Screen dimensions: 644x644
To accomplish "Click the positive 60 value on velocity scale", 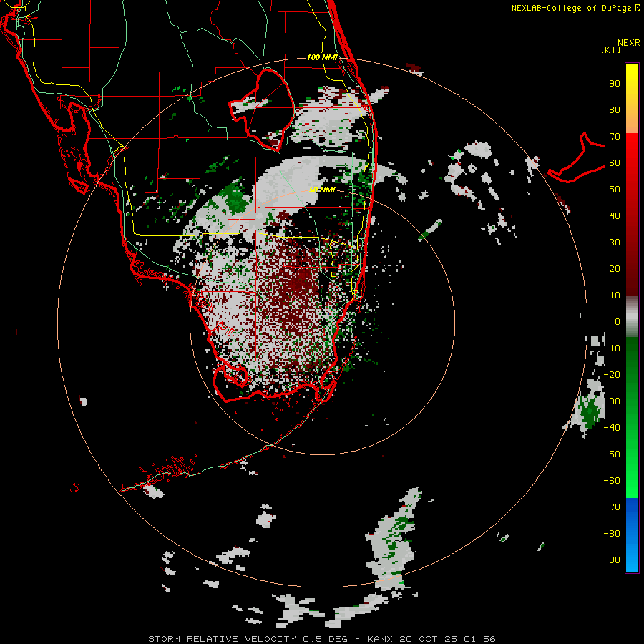I will (615, 162).
